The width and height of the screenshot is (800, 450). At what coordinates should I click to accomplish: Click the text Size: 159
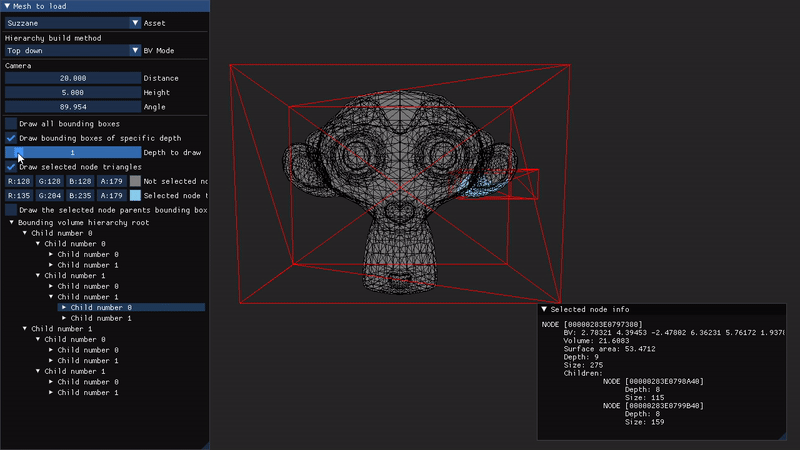coord(644,422)
